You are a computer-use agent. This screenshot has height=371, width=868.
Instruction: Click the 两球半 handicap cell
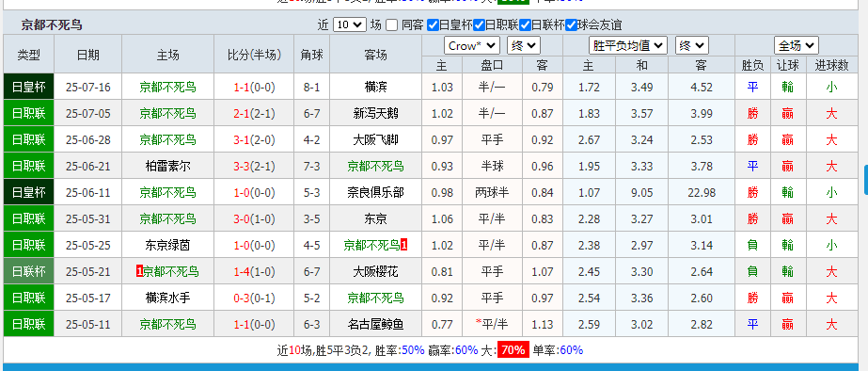pyautogui.click(x=492, y=192)
